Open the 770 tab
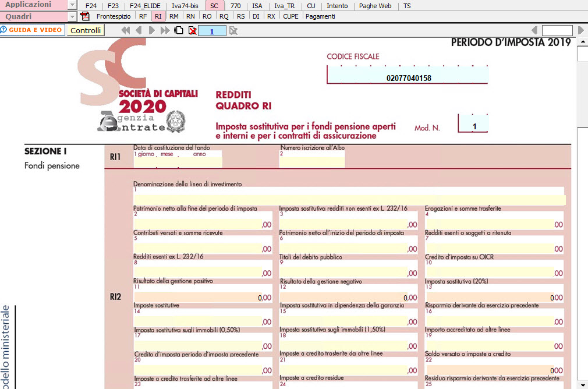 (x=236, y=6)
